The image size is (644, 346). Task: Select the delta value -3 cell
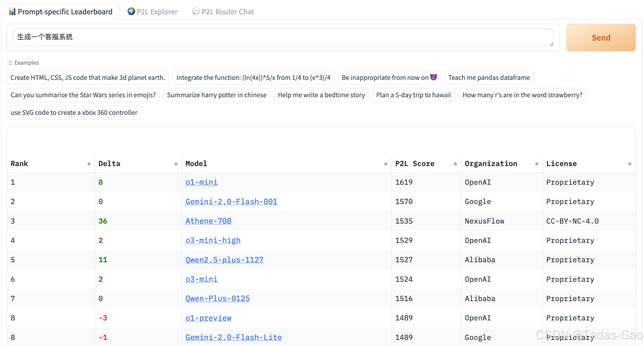tap(138, 318)
